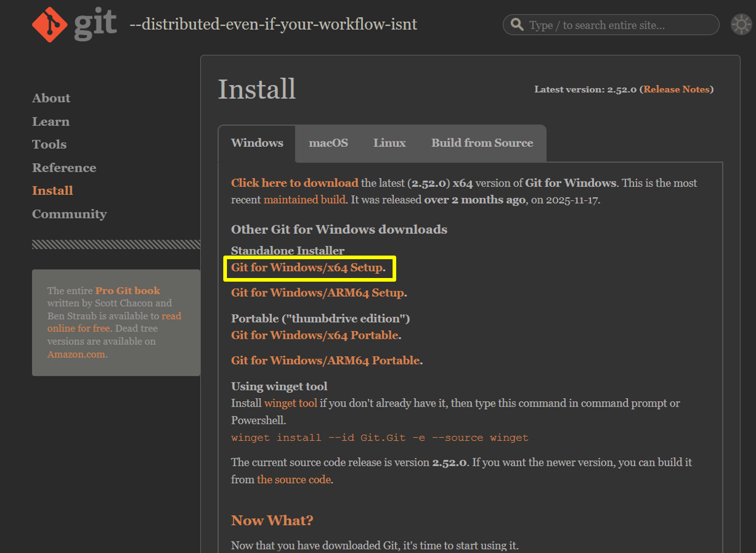Open the Tools section in sidebar
The height and width of the screenshot is (553, 756).
point(49,144)
